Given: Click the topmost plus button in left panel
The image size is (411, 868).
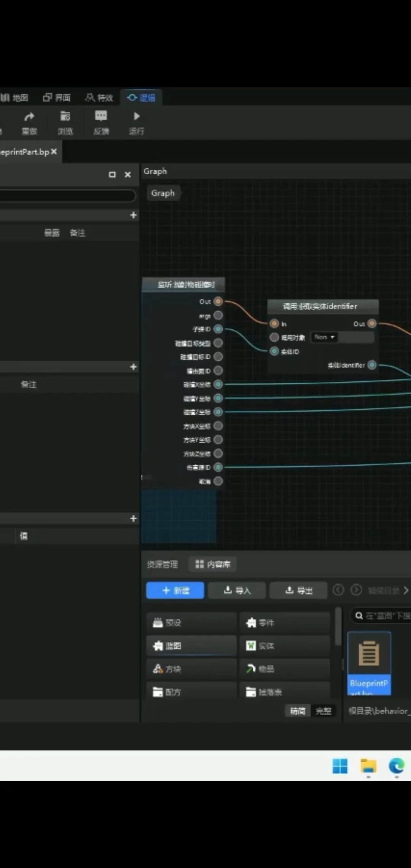Looking at the screenshot, I should (x=133, y=215).
